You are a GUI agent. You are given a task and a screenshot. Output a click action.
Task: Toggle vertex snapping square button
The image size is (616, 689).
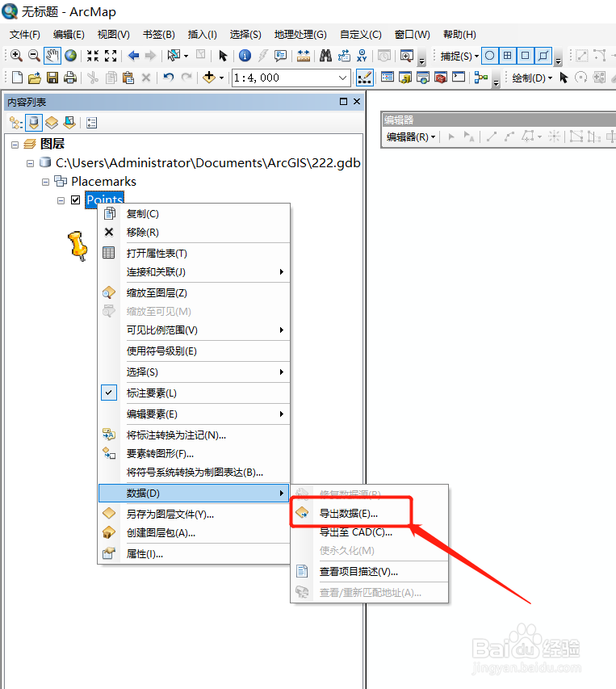[x=525, y=56]
